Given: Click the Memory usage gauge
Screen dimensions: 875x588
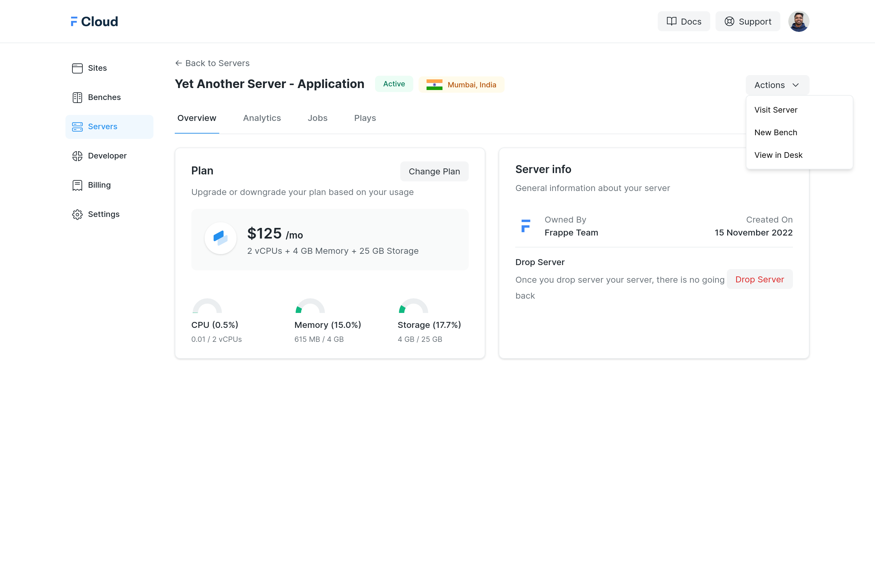Looking at the screenshot, I should [x=310, y=306].
